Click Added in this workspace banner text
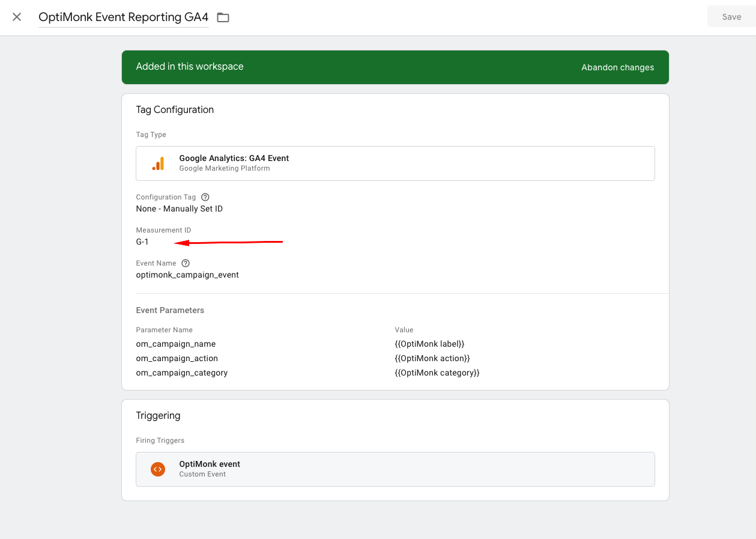This screenshot has width=756, height=539. pos(190,67)
